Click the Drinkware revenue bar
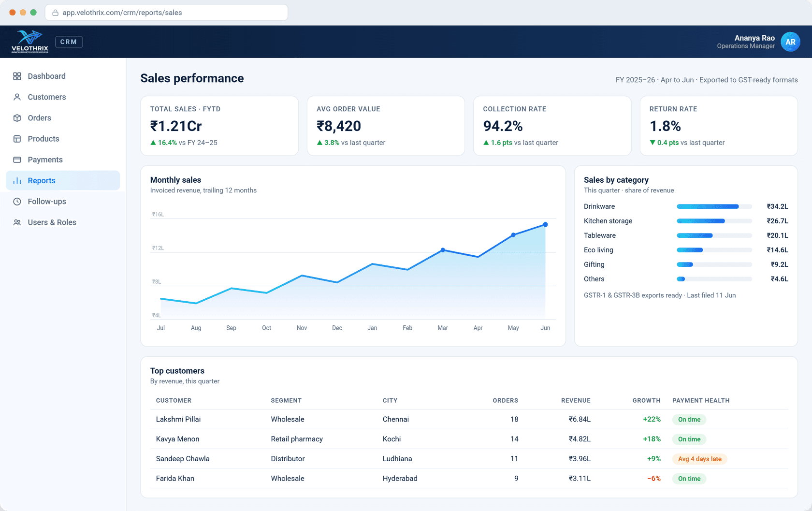The image size is (812, 511). pos(714,206)
